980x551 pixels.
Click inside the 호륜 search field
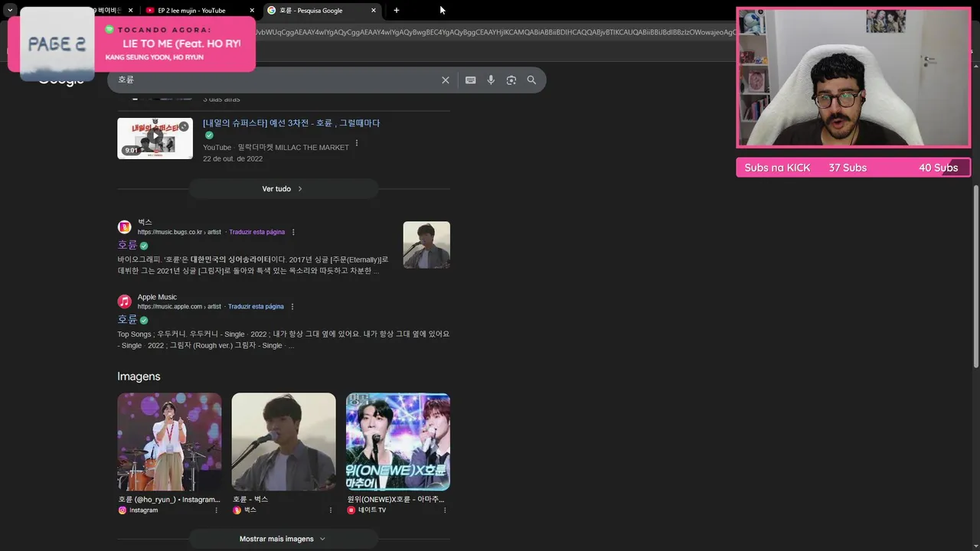point(276,80)
